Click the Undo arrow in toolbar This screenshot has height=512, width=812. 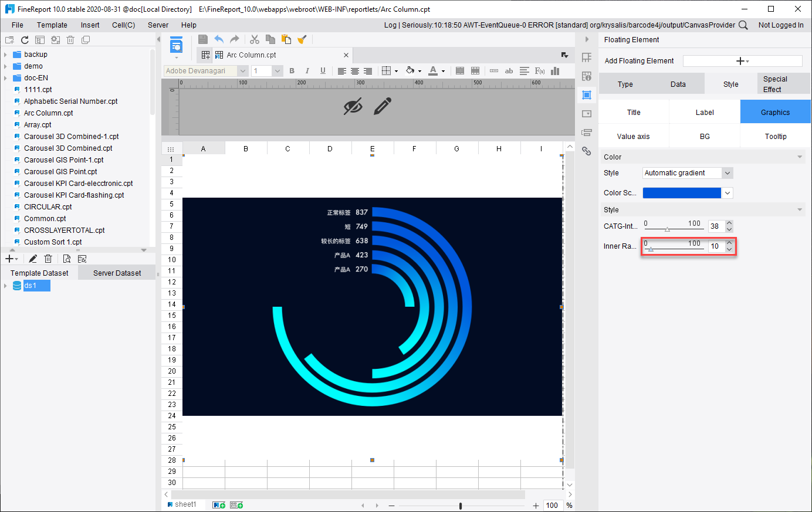[219, 39]
